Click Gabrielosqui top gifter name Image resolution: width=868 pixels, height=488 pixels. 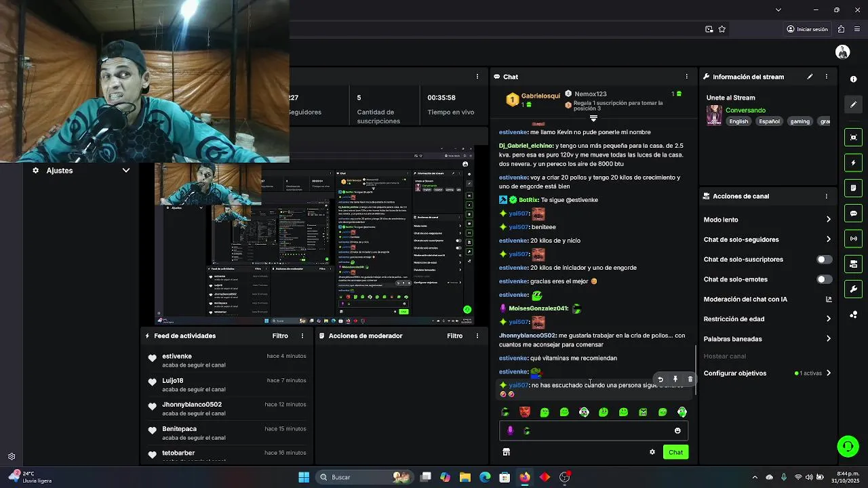(x=540, y=96)
